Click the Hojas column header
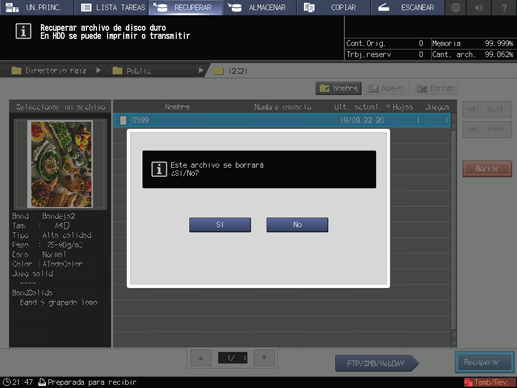 [x=403, y=107]
